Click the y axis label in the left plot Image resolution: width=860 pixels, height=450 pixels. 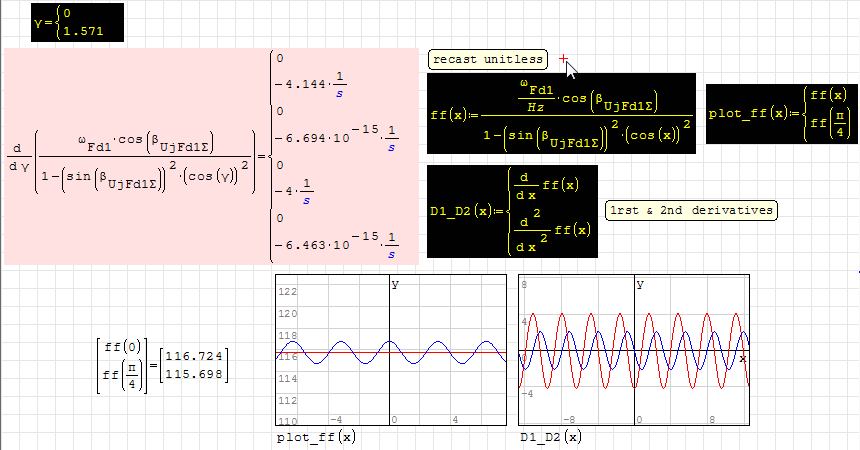[x=395, y=285]
